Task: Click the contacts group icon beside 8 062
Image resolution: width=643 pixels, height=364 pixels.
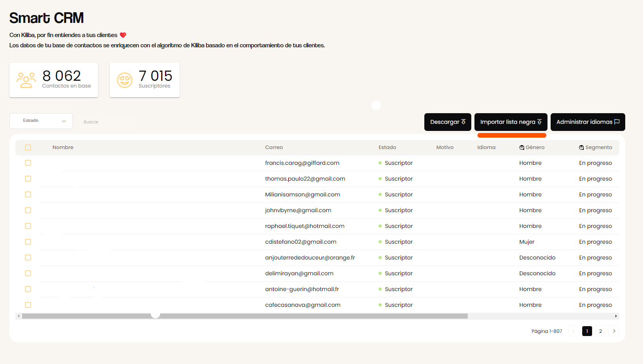Action: [x=26, y=80]
